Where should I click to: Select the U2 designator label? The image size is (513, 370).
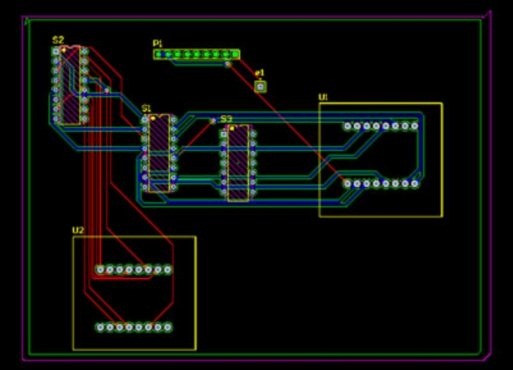[x=78, y=230]
